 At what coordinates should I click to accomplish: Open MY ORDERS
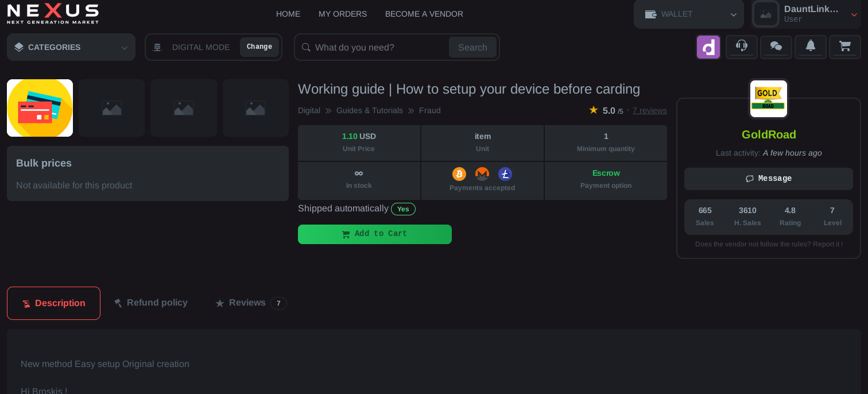tap(343, 14)
